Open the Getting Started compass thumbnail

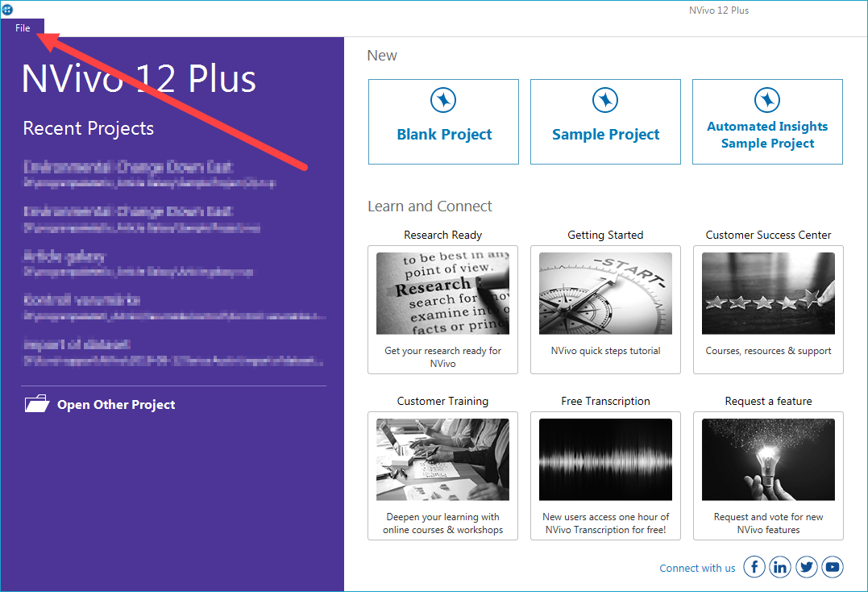605,294
